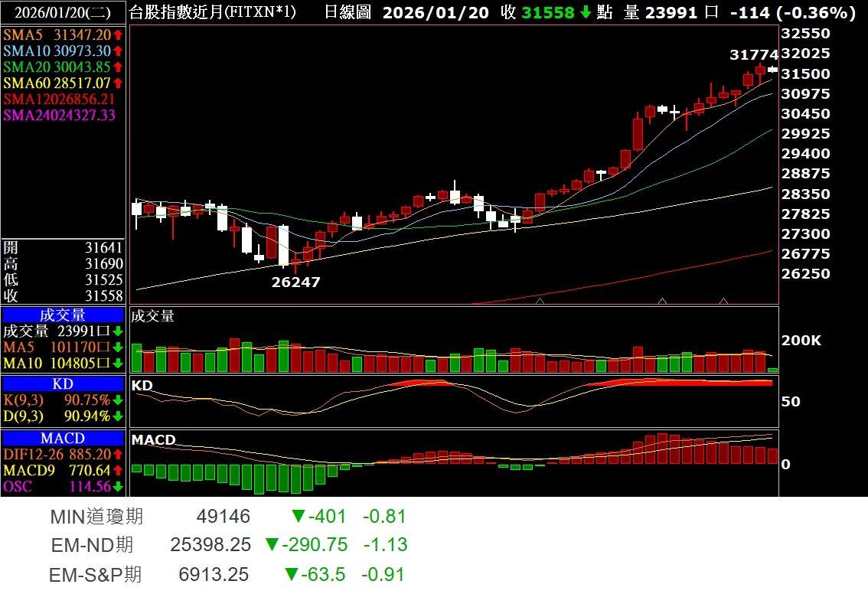Click the down triangle beside -401
Viewport: 868px width, 594px height.
click(299, 517)
